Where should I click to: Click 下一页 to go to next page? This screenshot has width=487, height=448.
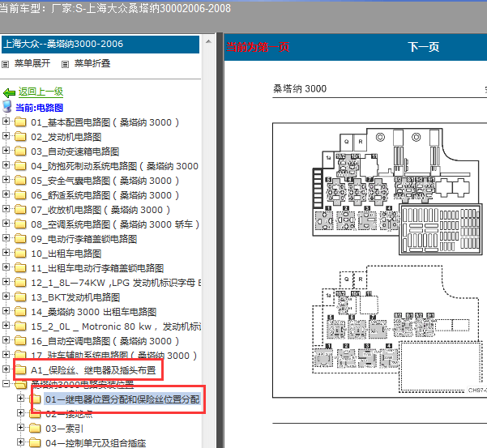tap(423, 47)
